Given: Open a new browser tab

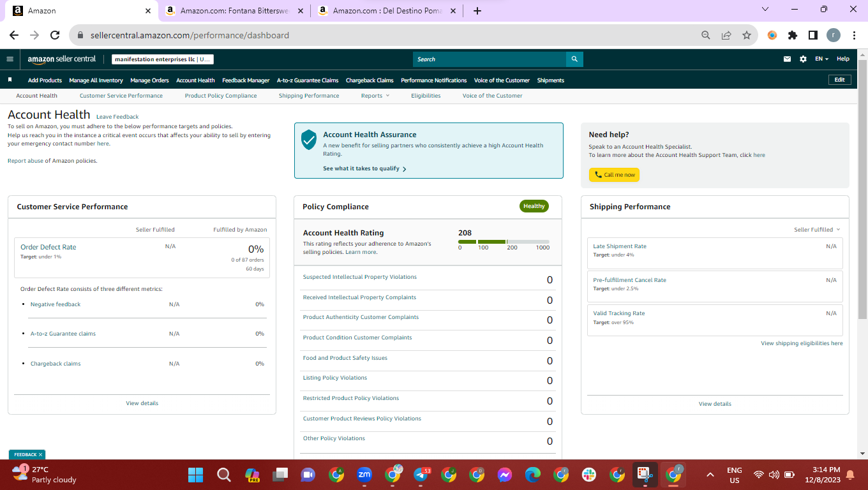Looking at the screenshot, I should tap(477, 11).
